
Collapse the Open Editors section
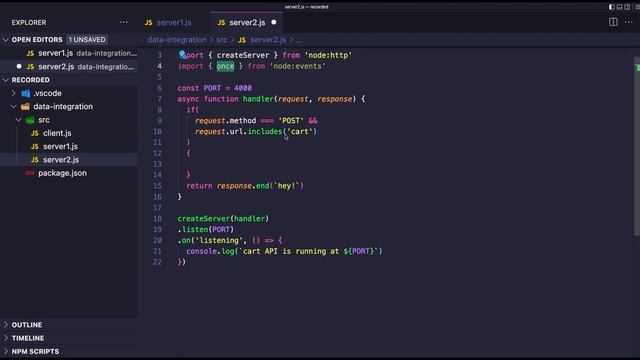[6, 40]
